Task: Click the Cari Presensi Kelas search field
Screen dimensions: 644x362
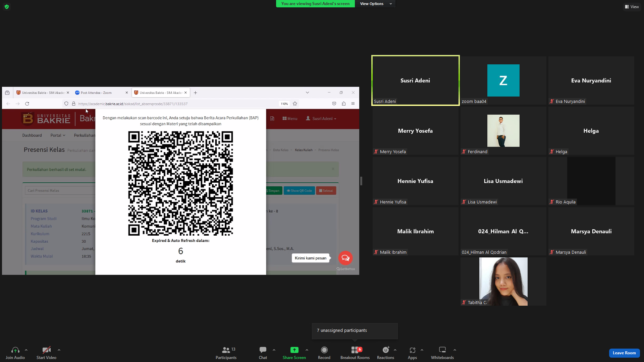Action: [x=60, y=191]
